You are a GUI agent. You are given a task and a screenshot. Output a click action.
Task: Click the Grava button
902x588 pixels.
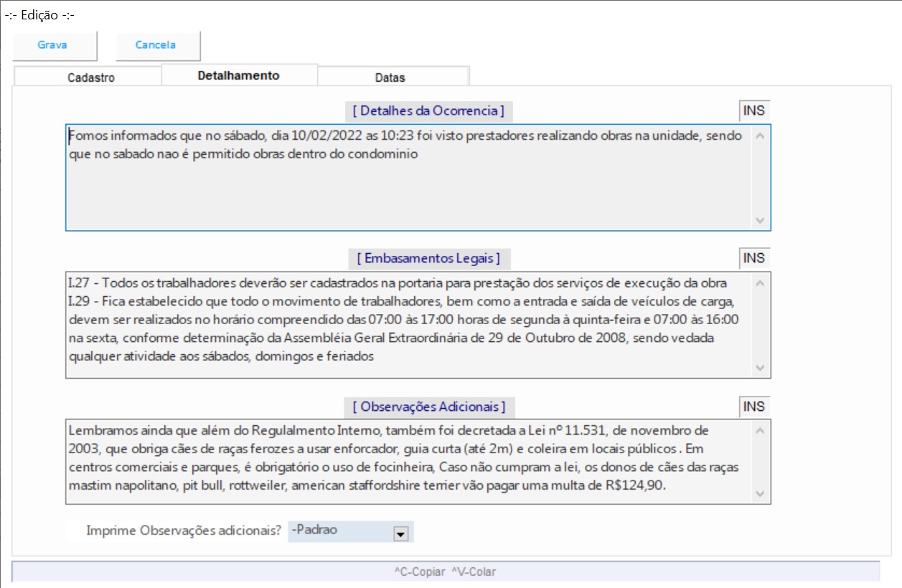pos(53,45)
